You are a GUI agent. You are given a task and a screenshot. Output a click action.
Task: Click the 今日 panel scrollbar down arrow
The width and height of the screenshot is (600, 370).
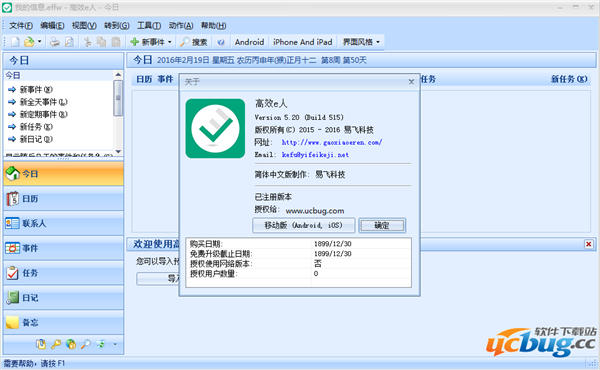pos(118,152)
